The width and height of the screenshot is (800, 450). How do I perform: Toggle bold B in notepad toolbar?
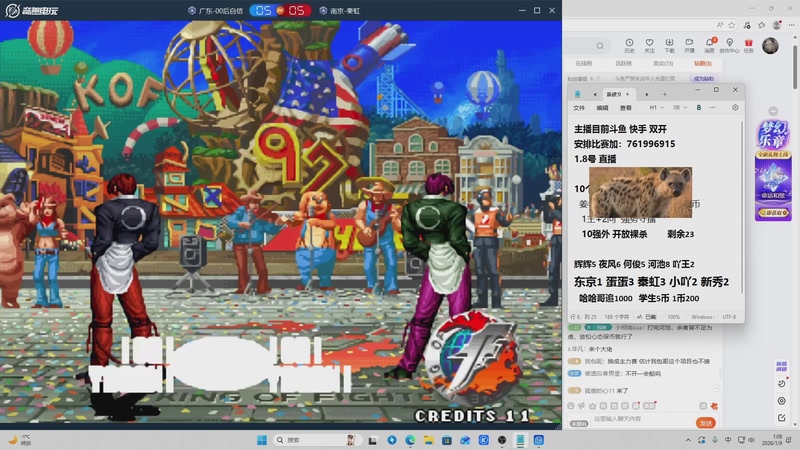click(x=698, y=108)
